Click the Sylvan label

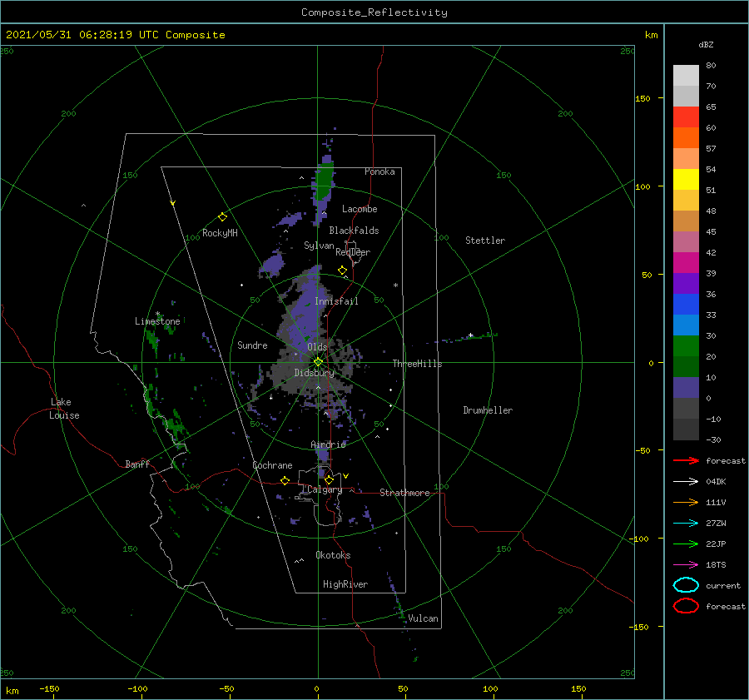pyautogui.click(x=319, y=246)
